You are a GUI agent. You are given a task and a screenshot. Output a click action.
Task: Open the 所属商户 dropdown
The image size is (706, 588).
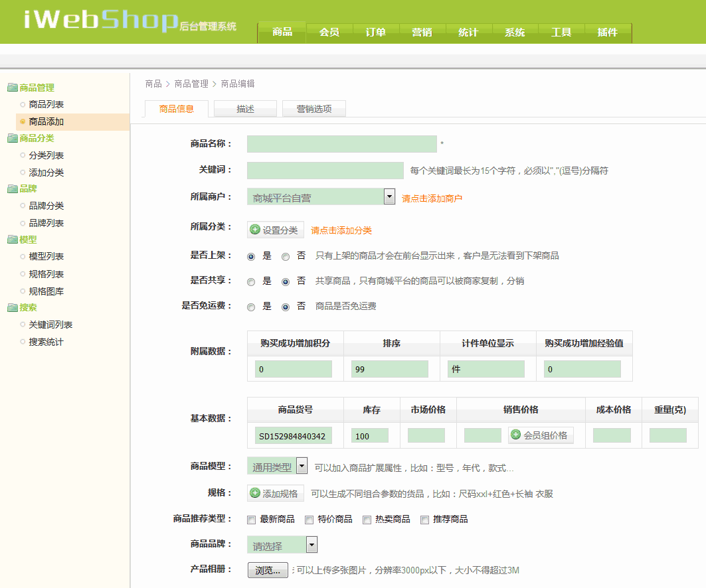point(389,197)
